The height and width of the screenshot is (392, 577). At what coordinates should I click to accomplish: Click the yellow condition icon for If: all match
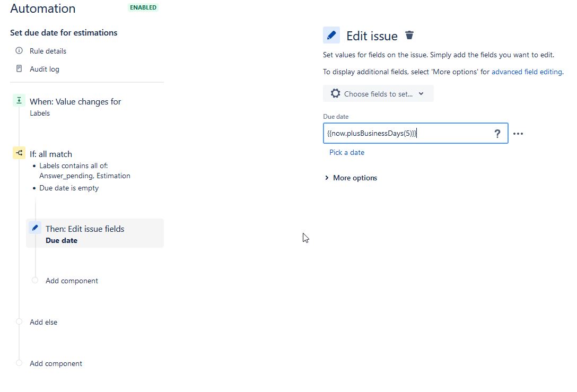click(x=19, y=153)
